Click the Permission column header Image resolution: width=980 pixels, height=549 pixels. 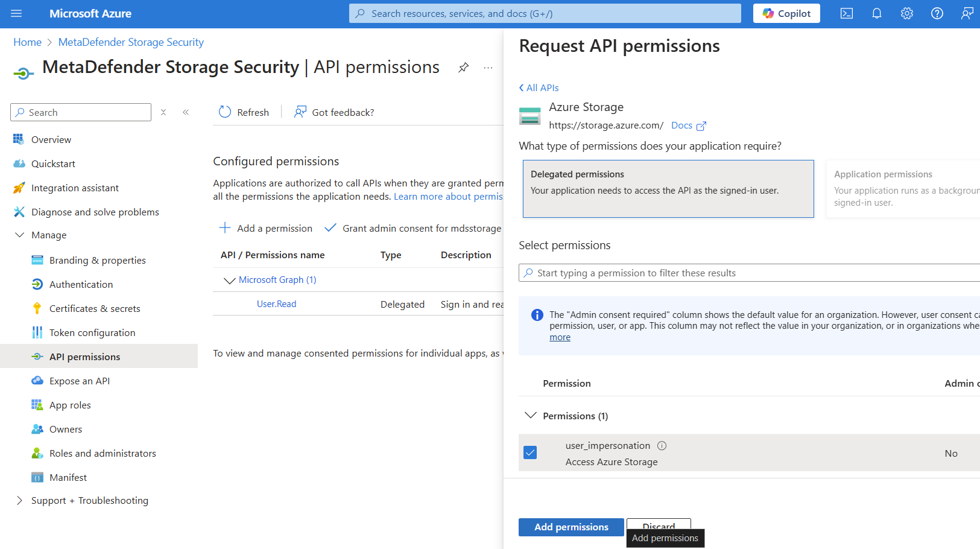[567, 383]
